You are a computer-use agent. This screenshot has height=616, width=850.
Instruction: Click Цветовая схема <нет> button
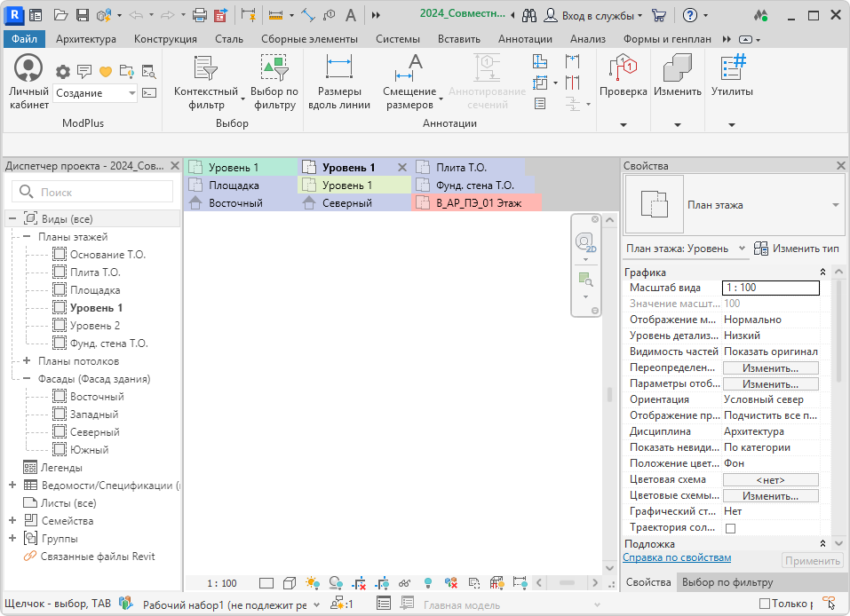[x=770, y=480]
